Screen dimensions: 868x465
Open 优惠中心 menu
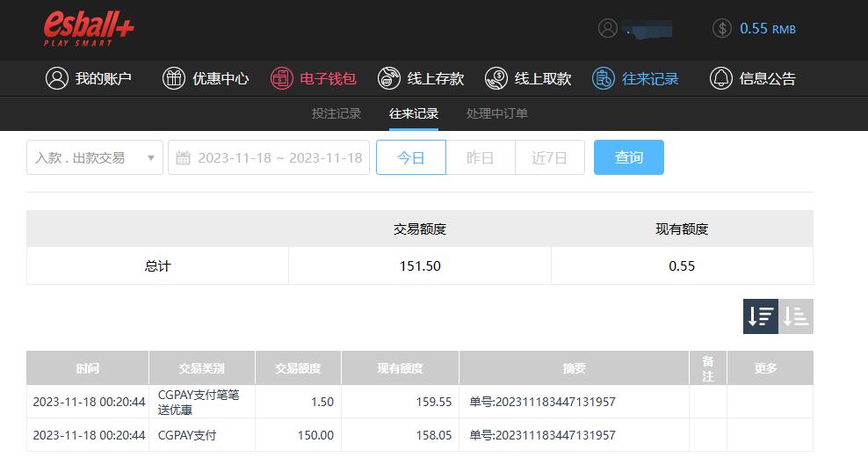[x=206, y=78]
